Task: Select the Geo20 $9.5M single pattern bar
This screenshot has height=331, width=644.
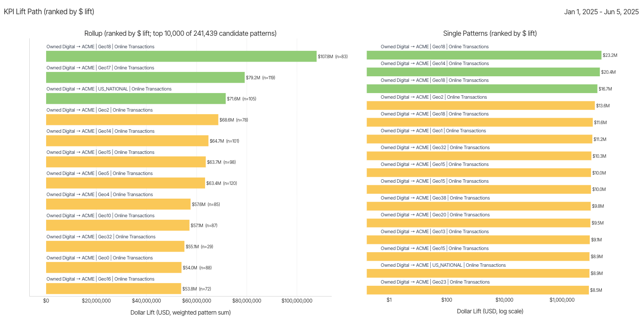Action: pyautogui.click(x=478, y=223)
